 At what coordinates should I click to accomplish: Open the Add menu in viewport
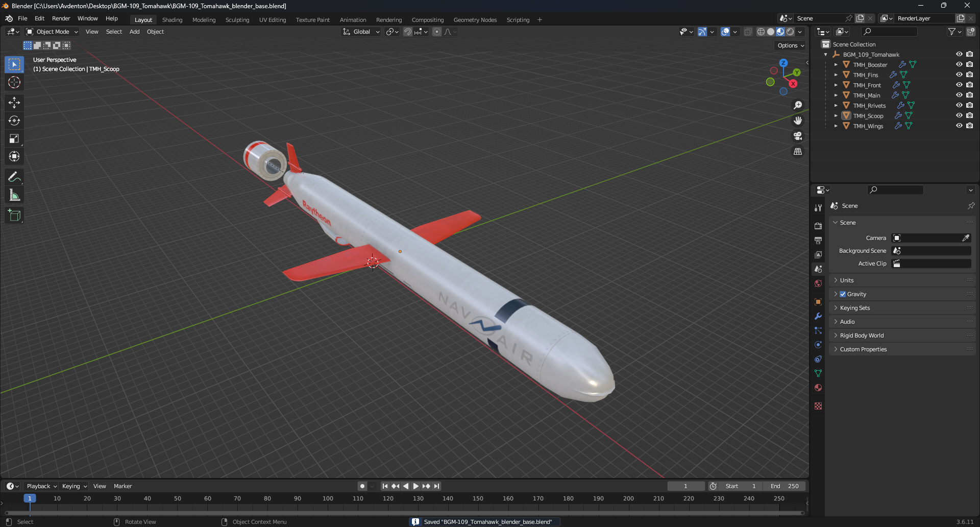134,32
